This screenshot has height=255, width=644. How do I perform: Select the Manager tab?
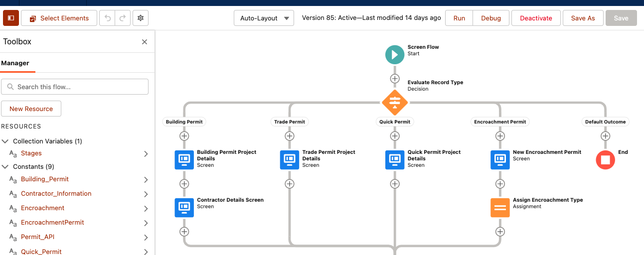(15, 63)
